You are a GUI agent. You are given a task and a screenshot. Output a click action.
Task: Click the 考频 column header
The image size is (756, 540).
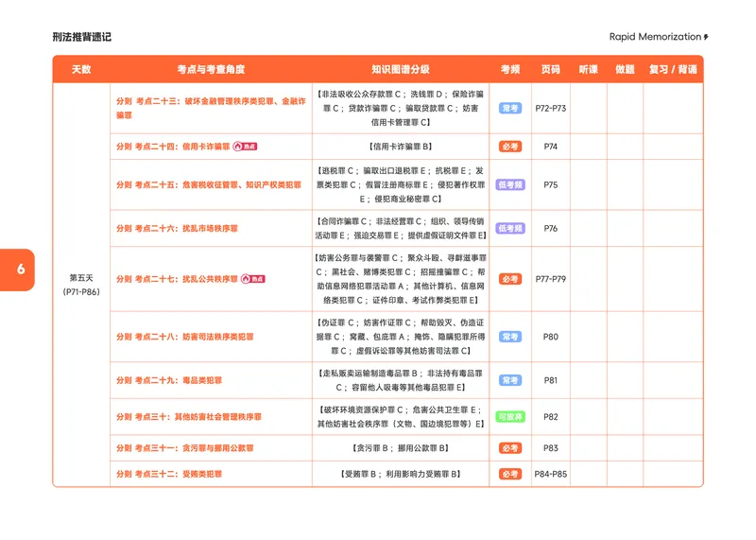pyautogui.click(x=510, y=69)
